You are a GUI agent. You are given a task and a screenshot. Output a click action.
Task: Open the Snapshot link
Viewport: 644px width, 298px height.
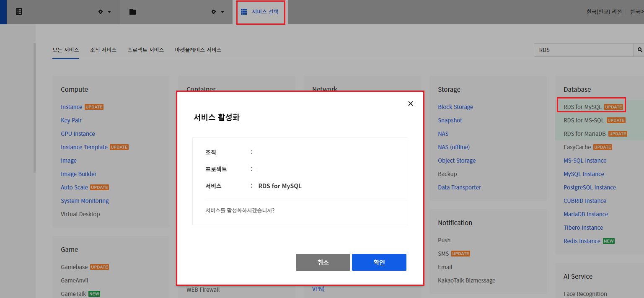450,120
